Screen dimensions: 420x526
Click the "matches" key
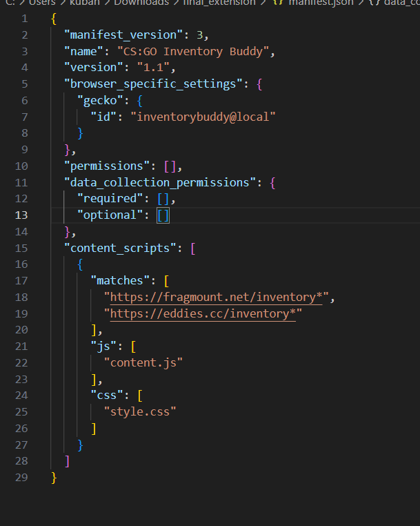[120, 281]
